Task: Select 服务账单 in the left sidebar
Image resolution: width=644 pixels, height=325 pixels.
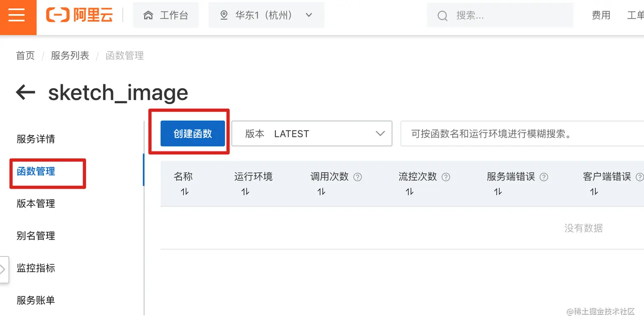Action: pyautogui.click(x=36, y=300)
